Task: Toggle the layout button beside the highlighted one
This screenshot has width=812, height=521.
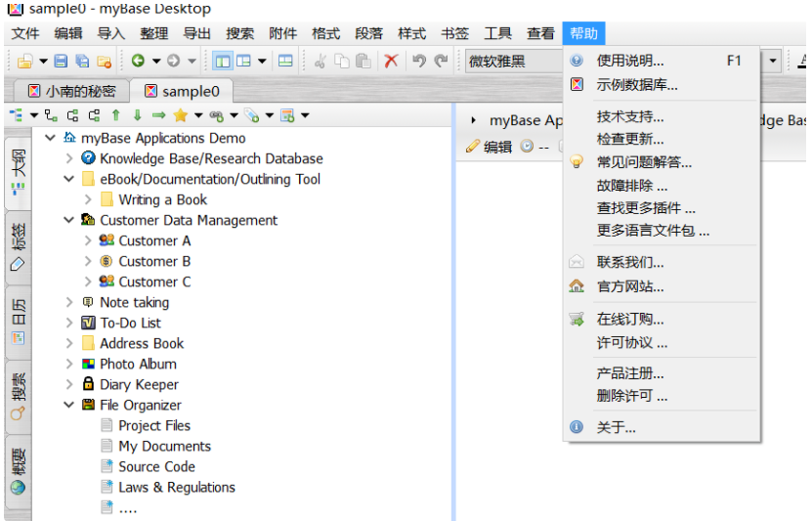Action: pyautogui.click(x=243, y=62)
